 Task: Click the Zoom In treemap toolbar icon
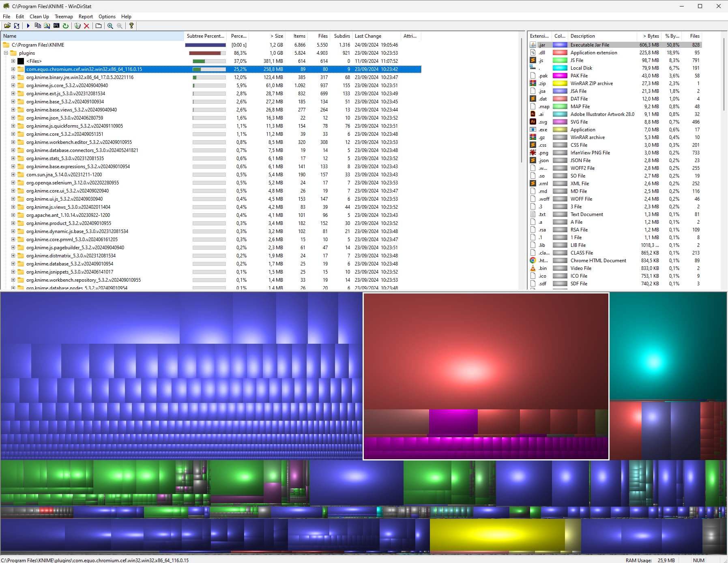[110, 26]
